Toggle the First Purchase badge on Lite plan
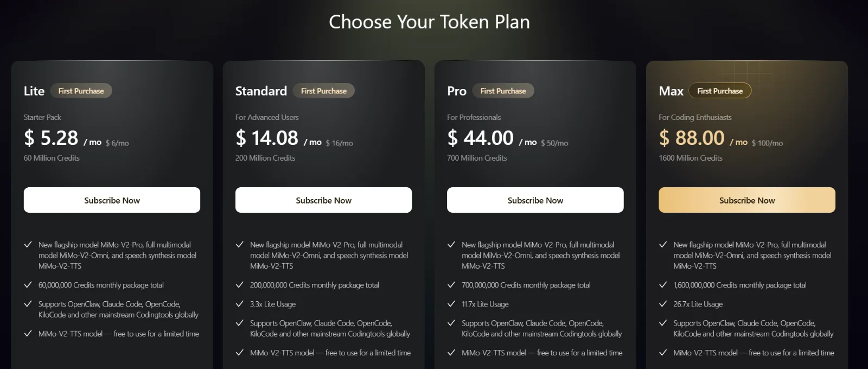 coord(81,91)
